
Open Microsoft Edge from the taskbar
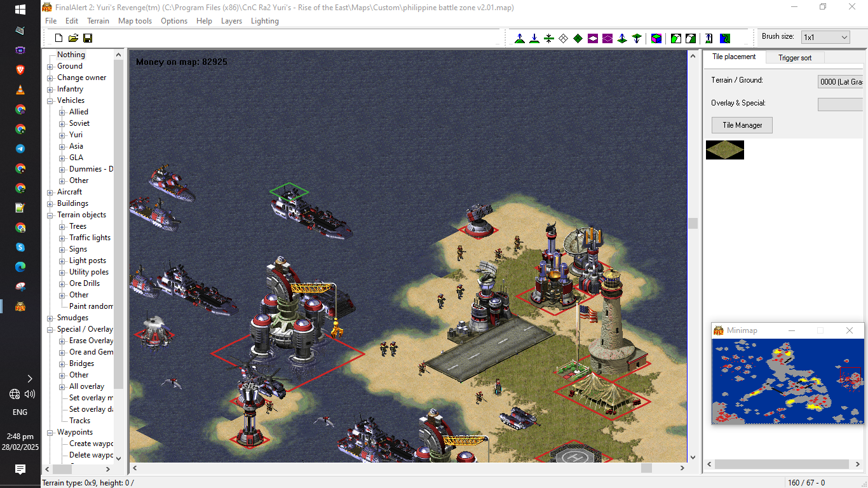(20, 267)
